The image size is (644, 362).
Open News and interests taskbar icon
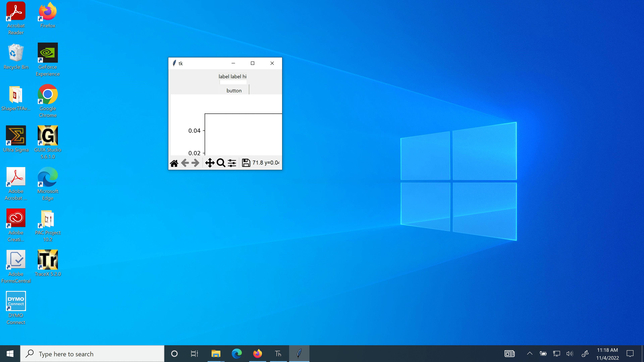coord(509,354)
